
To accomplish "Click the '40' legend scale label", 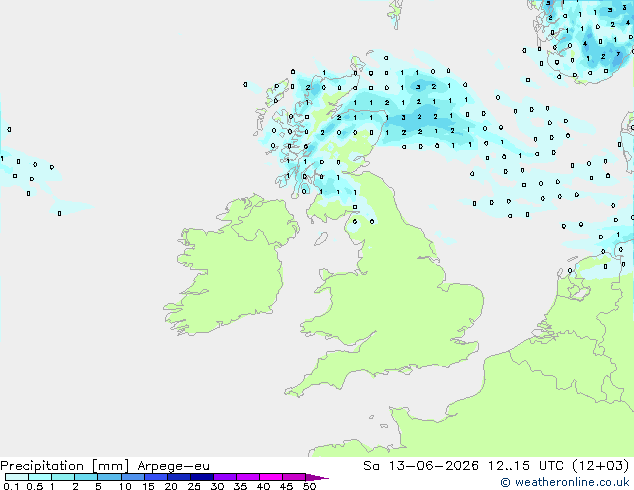I will click(x=263, y=486).
